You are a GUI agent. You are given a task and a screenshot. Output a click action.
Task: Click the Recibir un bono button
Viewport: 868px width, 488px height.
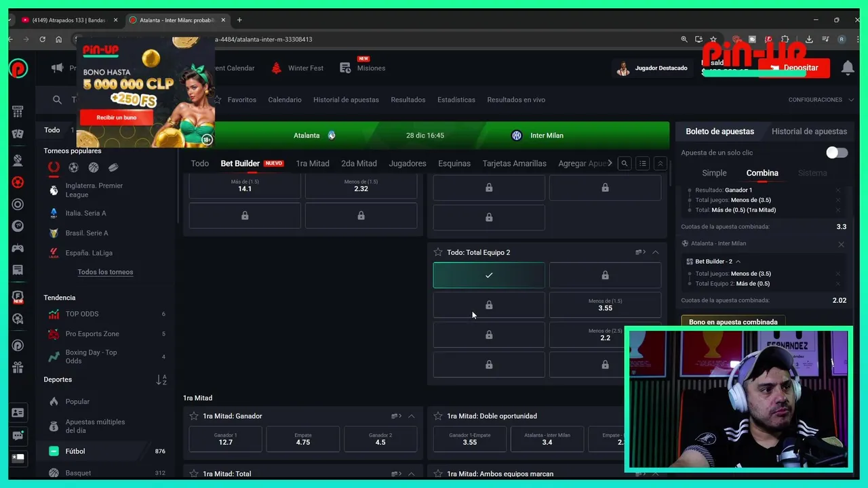[x=116, y=118]
